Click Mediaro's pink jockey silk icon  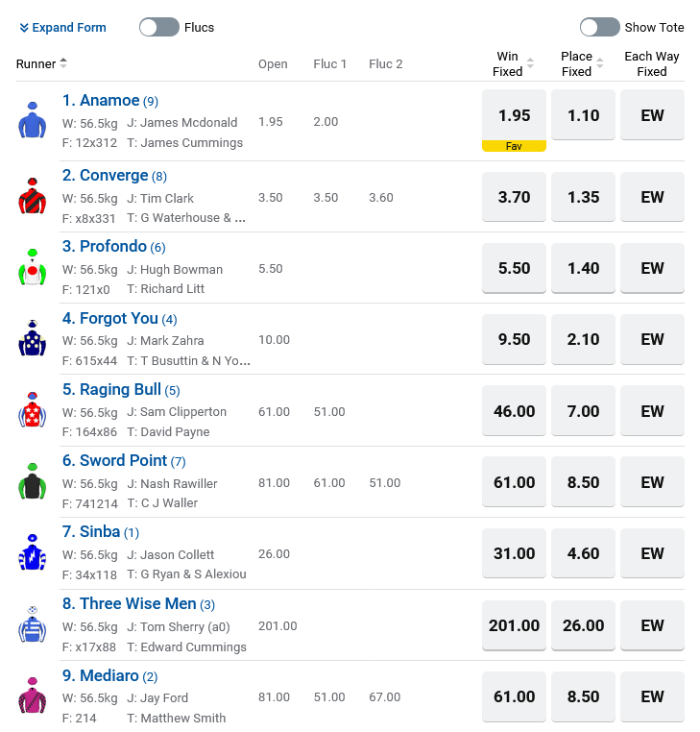click(32, 695)
